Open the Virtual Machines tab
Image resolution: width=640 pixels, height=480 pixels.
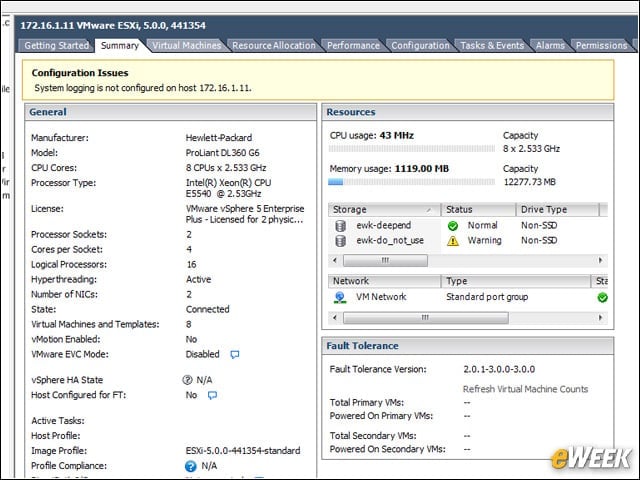[x=187, y=45]
